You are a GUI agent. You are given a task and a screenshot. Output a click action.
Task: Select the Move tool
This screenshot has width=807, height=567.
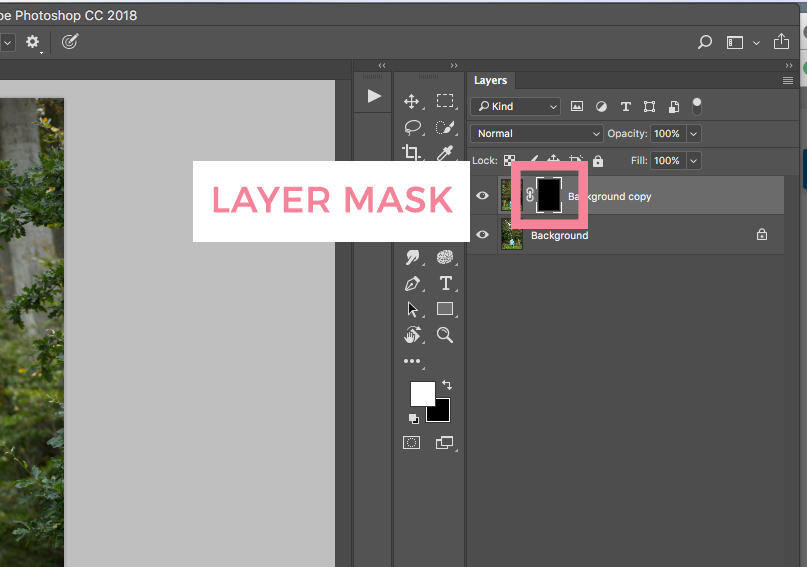click(411, 101)
